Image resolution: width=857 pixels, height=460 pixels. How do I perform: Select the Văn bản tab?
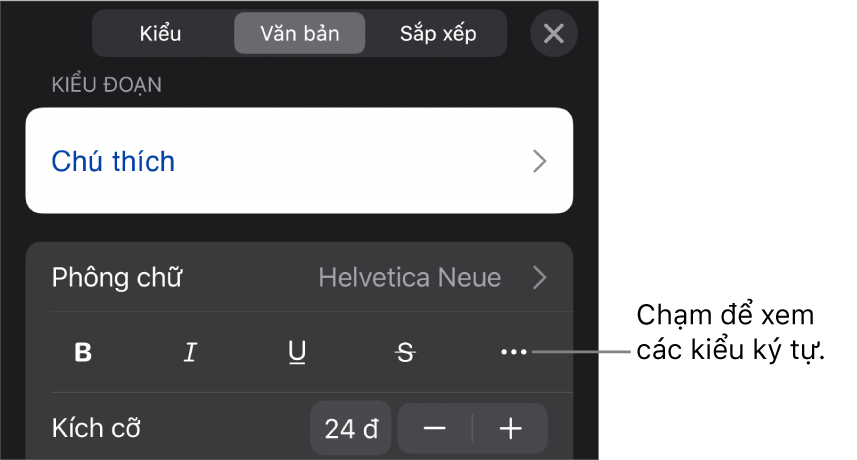pos(300,34)
